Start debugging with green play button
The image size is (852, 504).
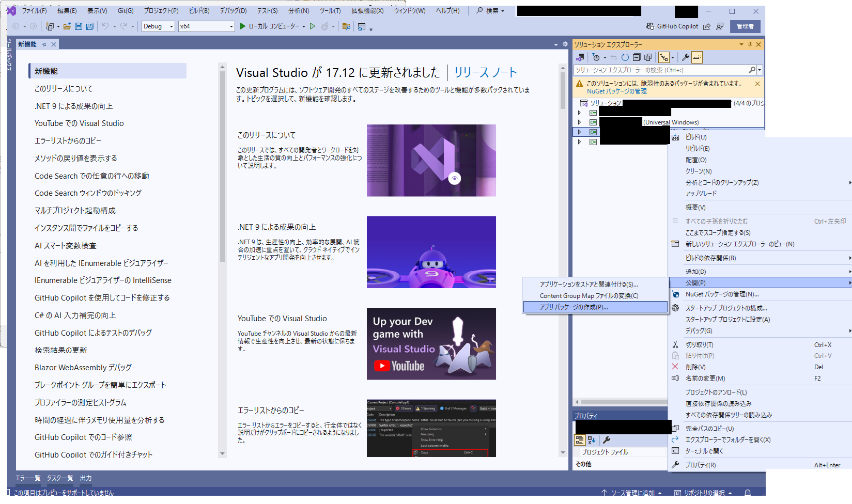click(x=243, y=26)
